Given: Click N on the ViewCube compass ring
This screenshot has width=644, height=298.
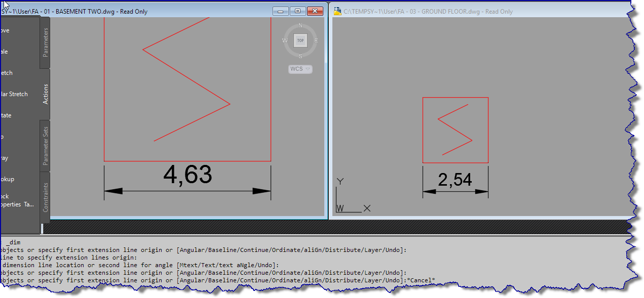Looking at the screenshot, I should click(300, 24).
